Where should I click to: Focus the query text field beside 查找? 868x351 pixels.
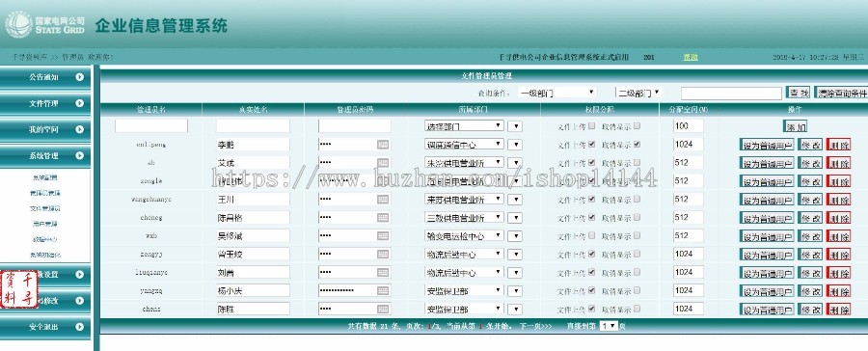pyautogui.click(x=731, y=93)
